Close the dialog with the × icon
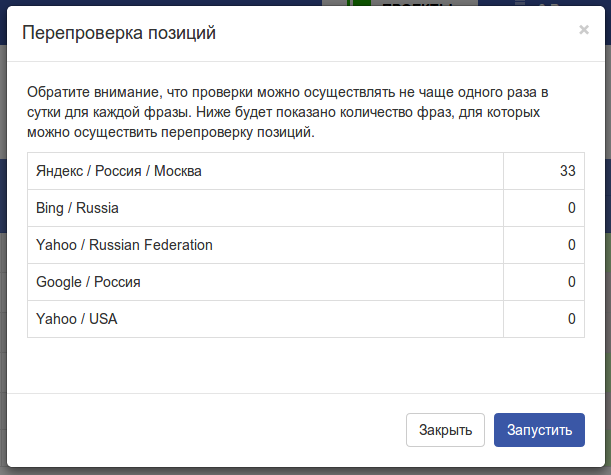Screen dimensions: 611x475 [x=584, y=30]
